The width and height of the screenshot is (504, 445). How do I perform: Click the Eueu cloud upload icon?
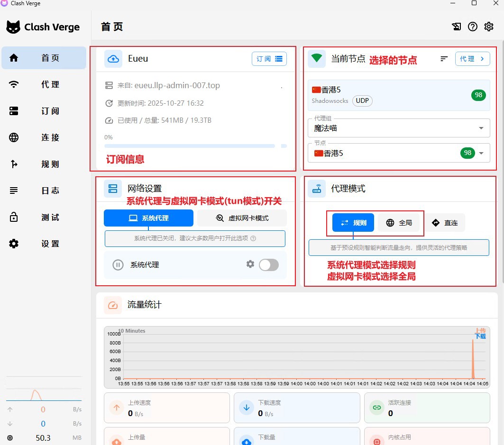pyautogui.click(x=113, y=59)
